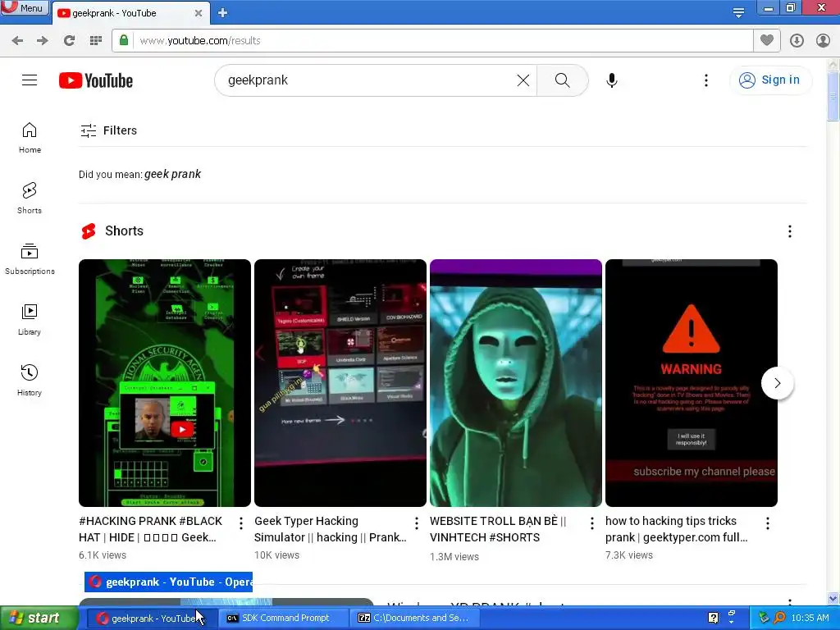This screenshot has height=630, width=840.
Task: Show next Shorts with arrow
Action: 778,383
